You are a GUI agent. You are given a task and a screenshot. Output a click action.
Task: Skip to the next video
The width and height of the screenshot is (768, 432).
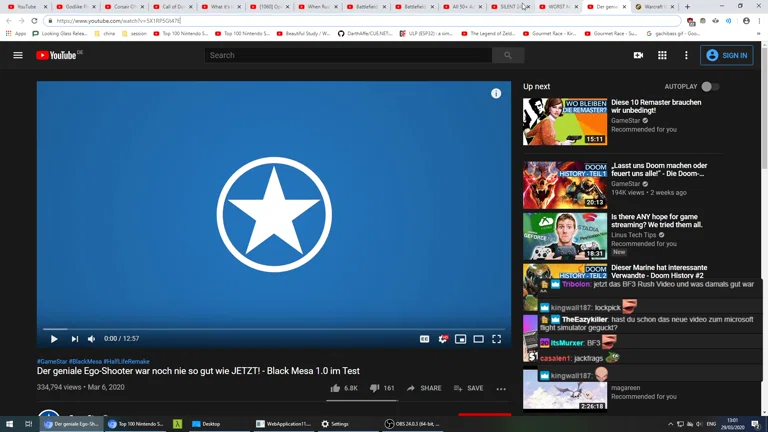point(74,338)
